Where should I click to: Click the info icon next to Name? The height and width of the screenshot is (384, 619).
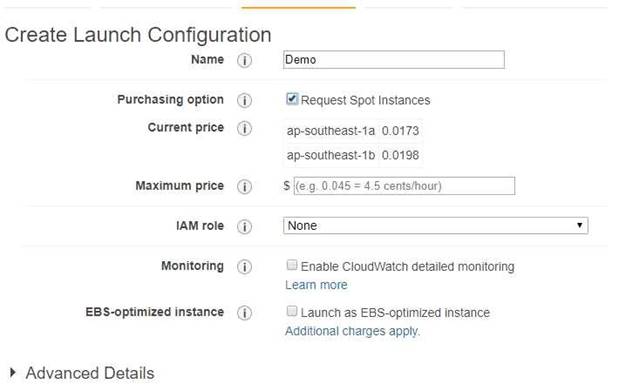coord(244,60)
